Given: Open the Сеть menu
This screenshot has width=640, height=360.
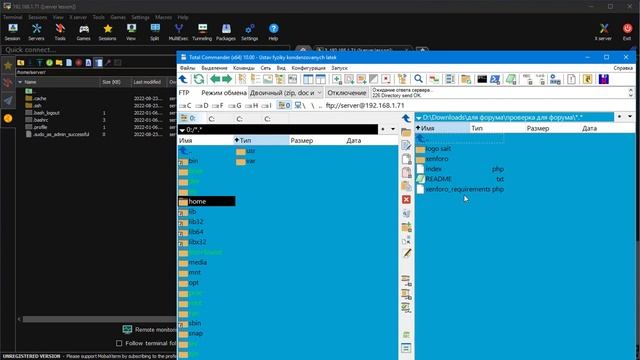Looking at the screenshot, I should pyautogui.click(x=265, y=68).
